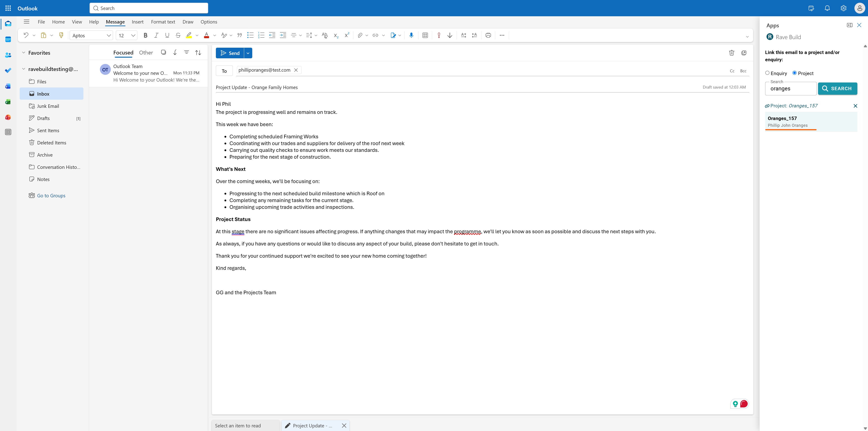This screenshot has width=868, height=431.
Task: Open the Send options dropdown arrow
Action: 248,53
